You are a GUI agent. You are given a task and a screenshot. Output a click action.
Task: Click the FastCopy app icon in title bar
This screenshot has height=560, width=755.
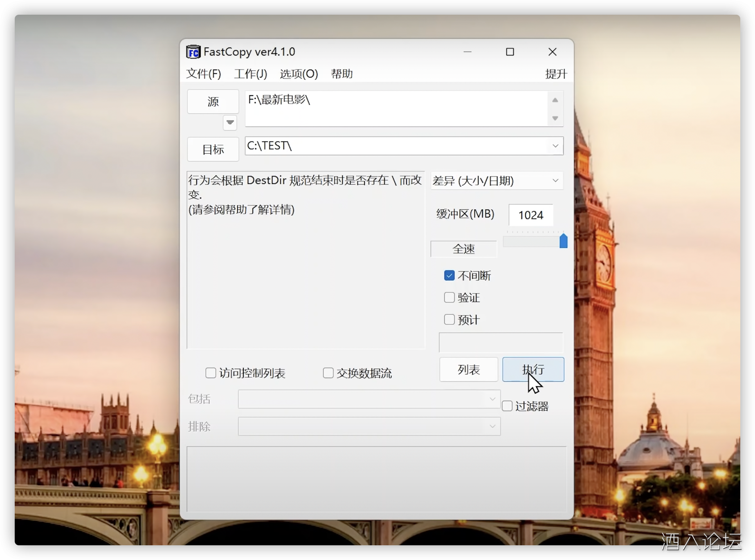[x=193, y=52]
